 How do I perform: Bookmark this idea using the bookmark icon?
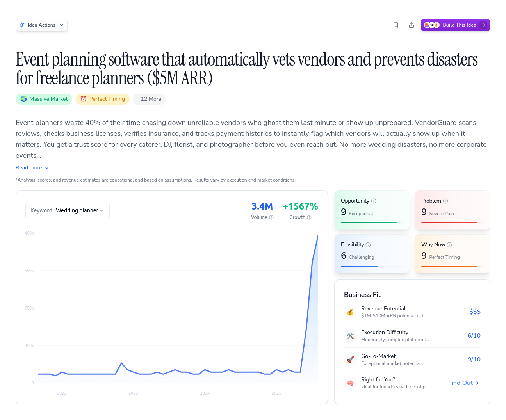coord(396,25)
